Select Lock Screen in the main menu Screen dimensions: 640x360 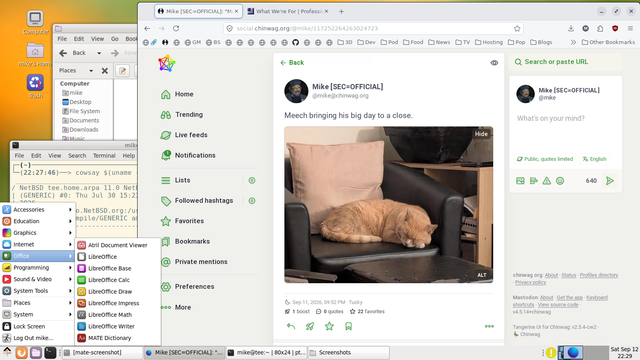pos(38,326)
